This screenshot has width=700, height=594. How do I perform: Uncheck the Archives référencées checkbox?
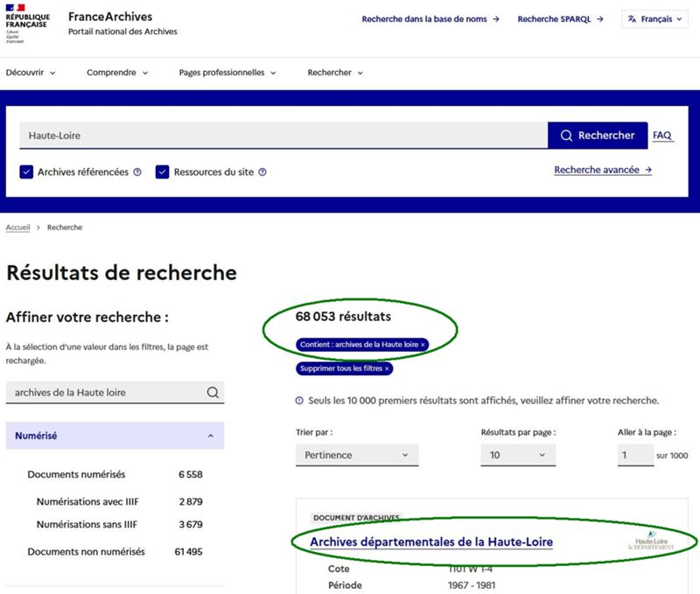(x=26, y=171)
